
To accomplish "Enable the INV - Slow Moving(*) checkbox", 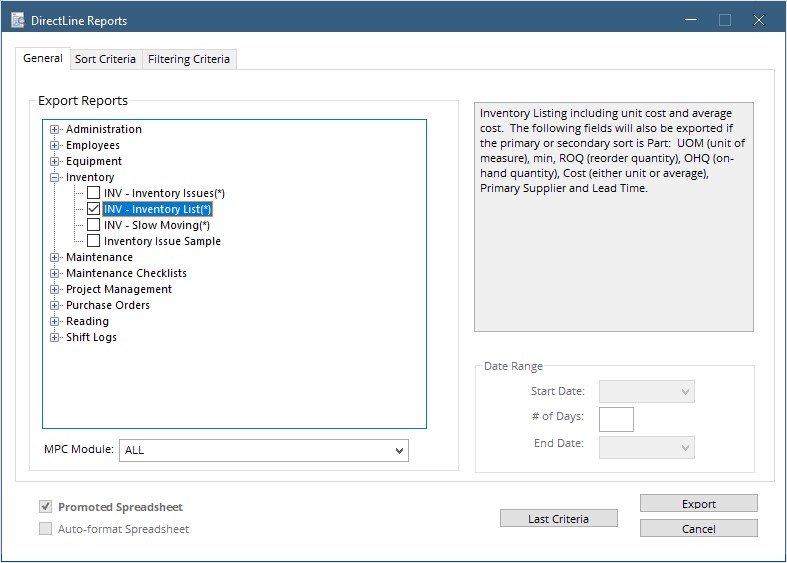I will click(x=93, y=225).
